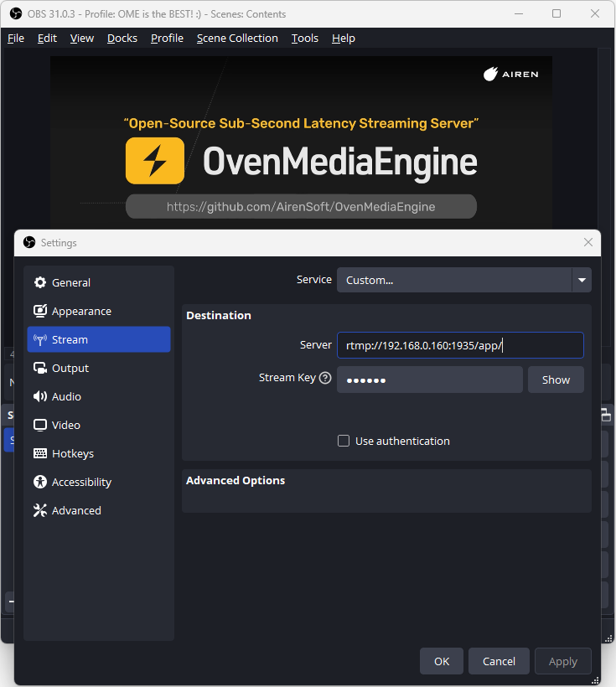Close the Settings dialog window
The image size is (616, 687).
(x=588, y=243)
